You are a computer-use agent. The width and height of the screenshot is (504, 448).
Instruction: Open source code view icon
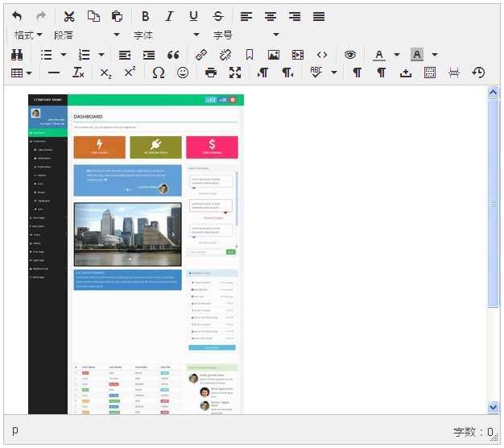coord(322,55)
